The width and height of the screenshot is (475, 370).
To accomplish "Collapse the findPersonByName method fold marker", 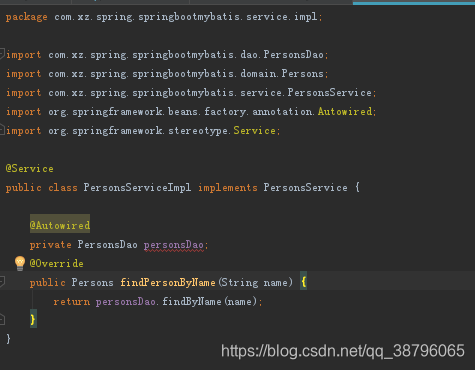I will coord(2,282).
